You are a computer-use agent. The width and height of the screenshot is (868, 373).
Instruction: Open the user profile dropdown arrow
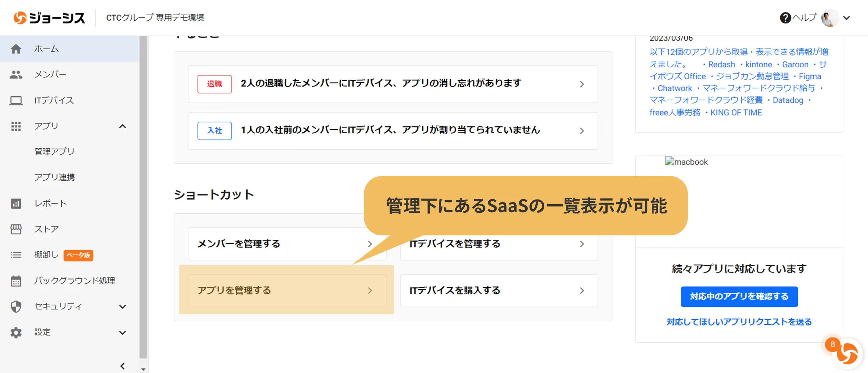pos(846,18)
